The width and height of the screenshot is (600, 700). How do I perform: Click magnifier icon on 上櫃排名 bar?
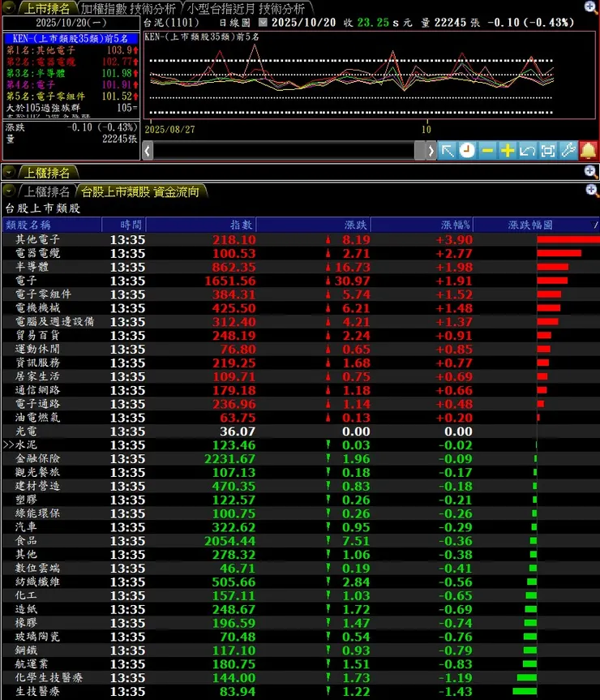[590, 171]
